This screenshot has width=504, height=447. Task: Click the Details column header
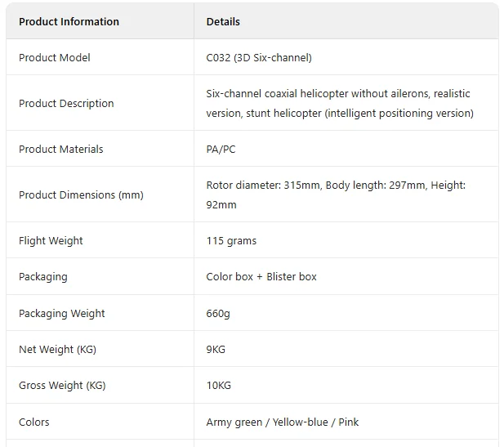pyautogui.click(x=223, y=22)
